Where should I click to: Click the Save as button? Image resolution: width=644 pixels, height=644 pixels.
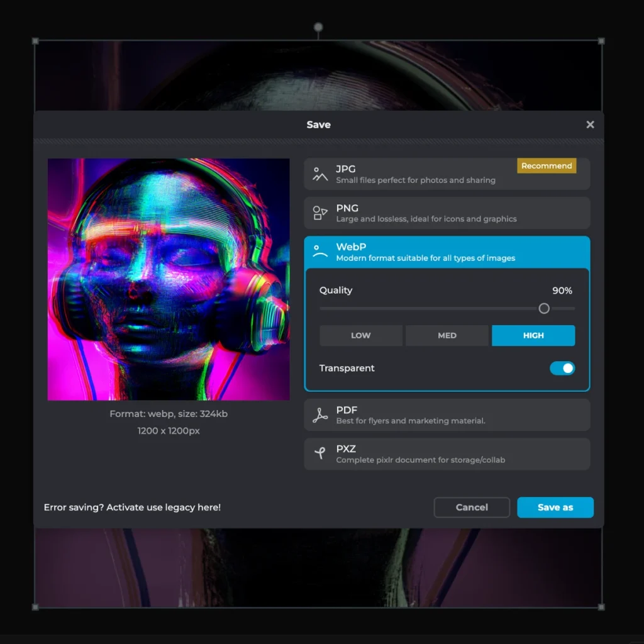pos(555,508)
